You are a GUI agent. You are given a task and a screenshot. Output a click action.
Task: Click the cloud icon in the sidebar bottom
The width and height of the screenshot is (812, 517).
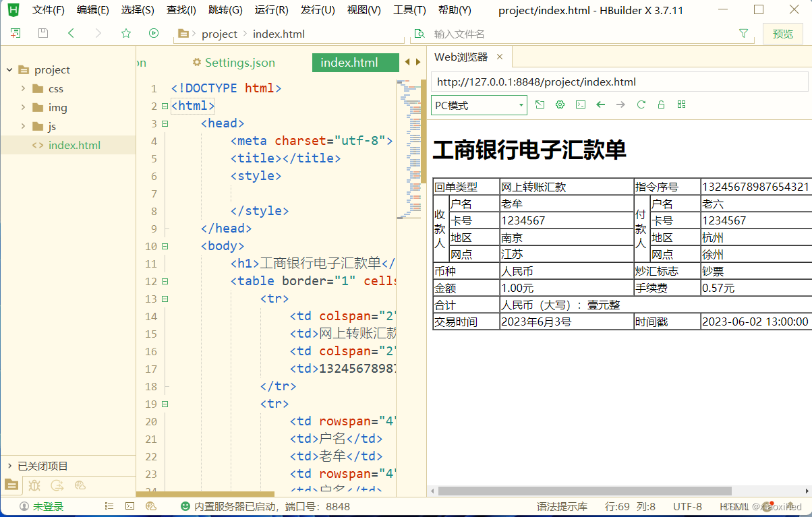80,485
